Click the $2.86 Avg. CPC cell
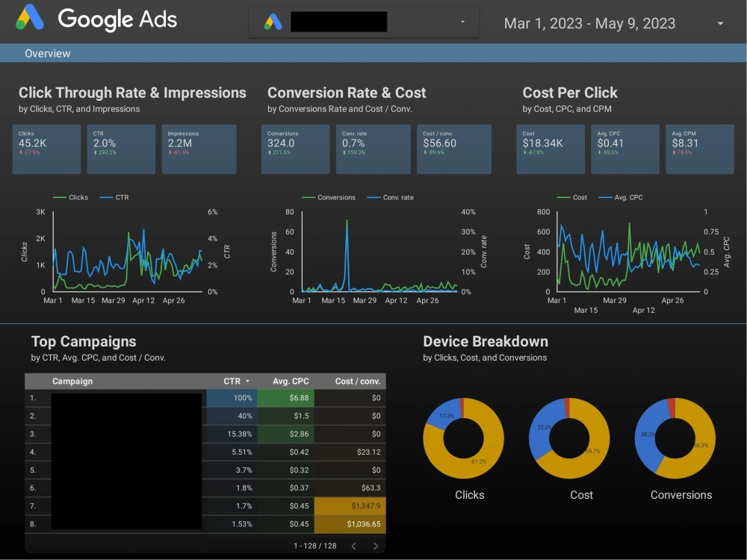The image size is (747, 560). (x=286, y=434)
